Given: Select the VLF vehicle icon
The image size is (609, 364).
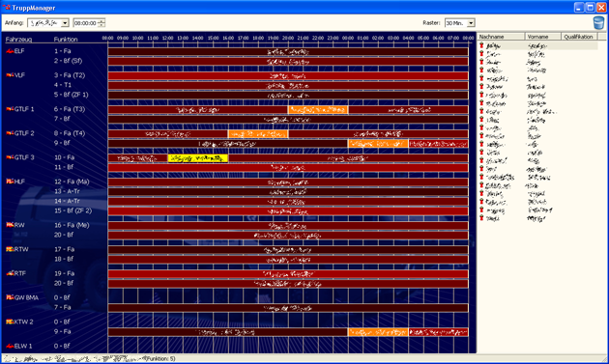Looking at the screenshot, I should point(10,75).
